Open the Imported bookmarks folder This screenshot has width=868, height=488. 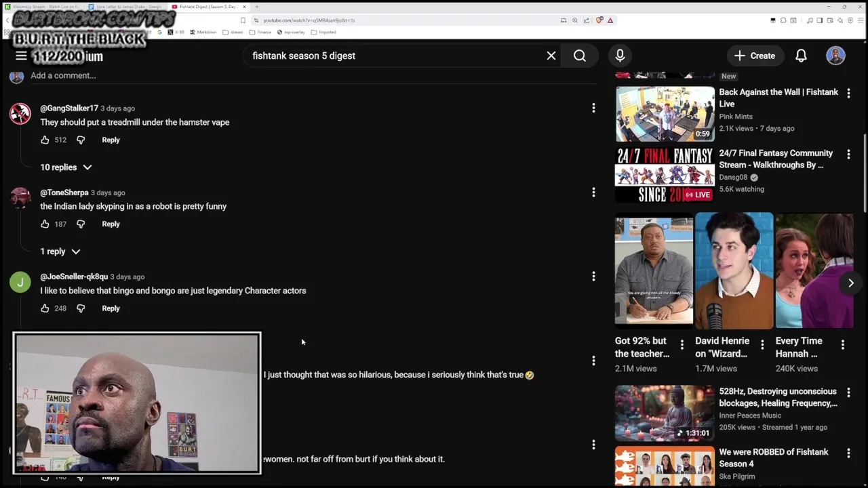pos(323,32)
